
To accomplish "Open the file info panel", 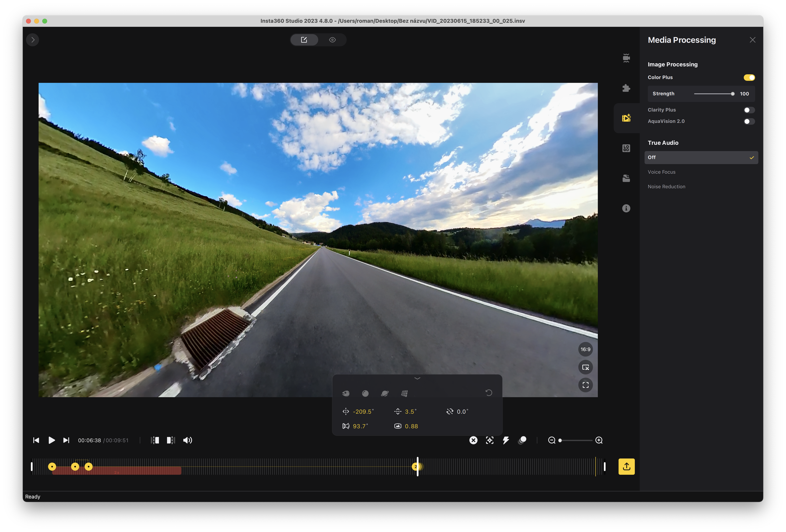I will click(626, 208).
